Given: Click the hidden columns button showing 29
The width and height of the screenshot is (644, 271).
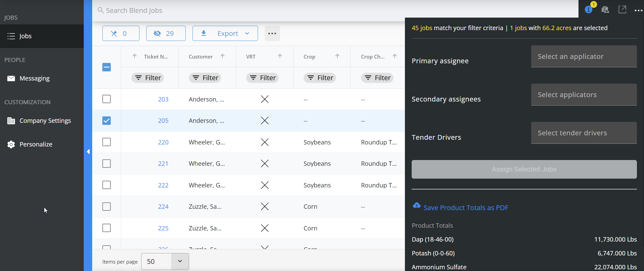Looking at the screenshot, I should click(165, 33).
